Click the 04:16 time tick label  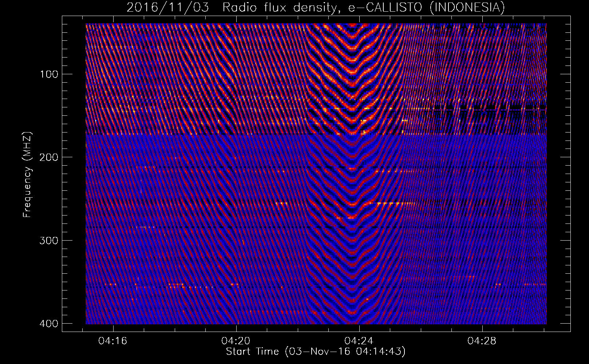113,341
